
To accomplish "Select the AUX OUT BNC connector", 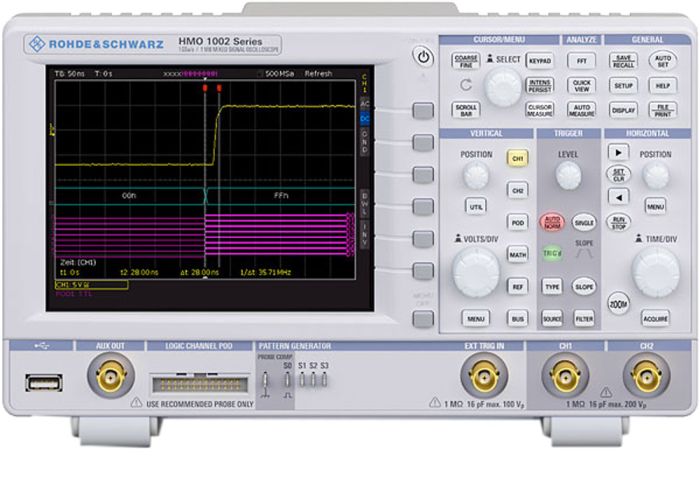I will pos(110,376).
